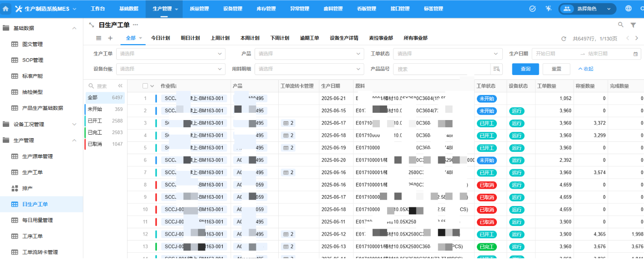Open the calendar icon in 生产日期 field
The height and width of the screenshot is (266, 644).
[x=636, y=54]
